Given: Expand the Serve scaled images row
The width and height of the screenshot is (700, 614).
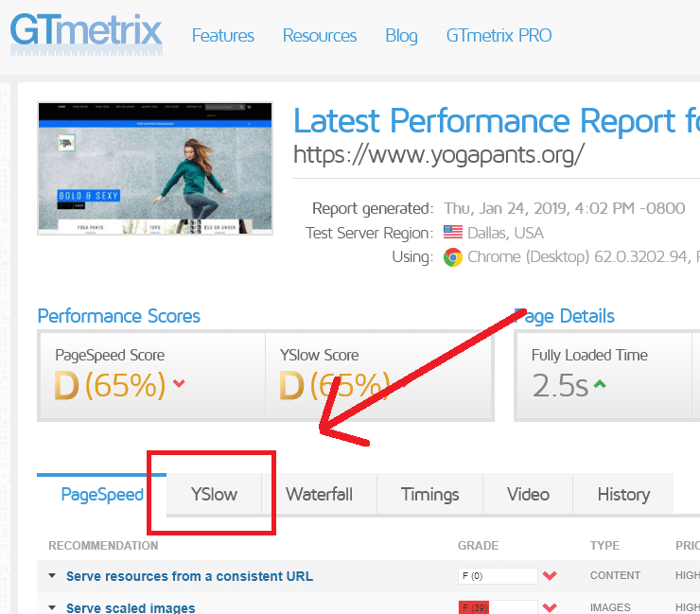Looking at the screenshot, I should (52, 607).
